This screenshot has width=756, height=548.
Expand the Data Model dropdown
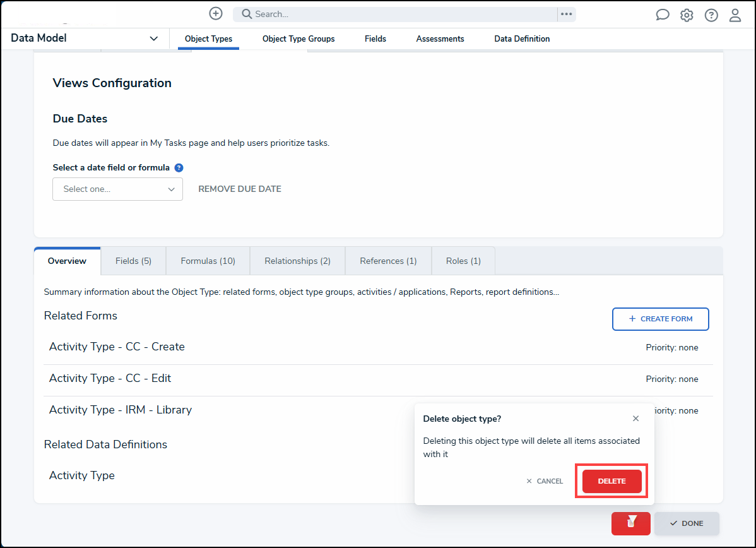(154, 39)
